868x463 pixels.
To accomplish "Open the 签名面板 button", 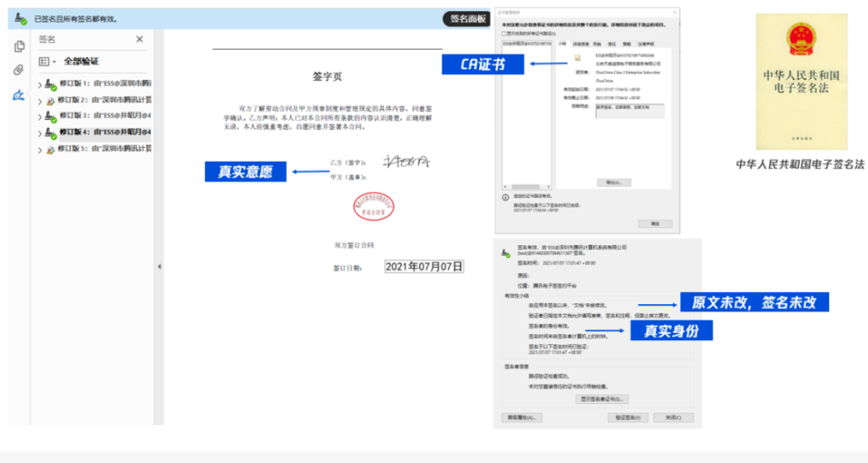I will point(467,19).
